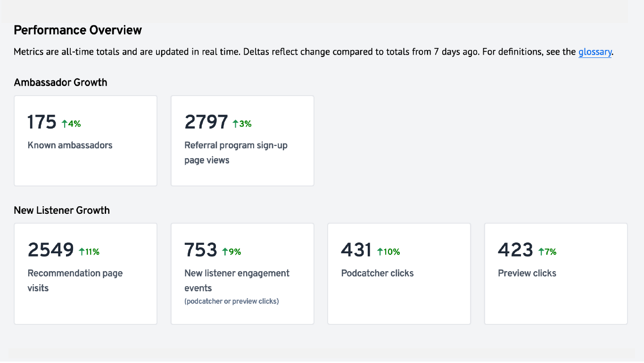Click the 2549 metric value
644x363 pixels.
(x=50, y=250)
